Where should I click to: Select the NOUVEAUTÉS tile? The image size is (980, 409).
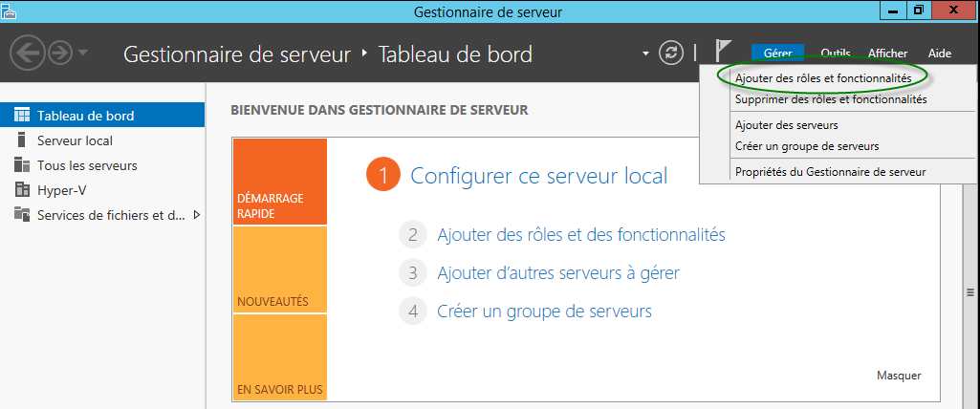280,269
